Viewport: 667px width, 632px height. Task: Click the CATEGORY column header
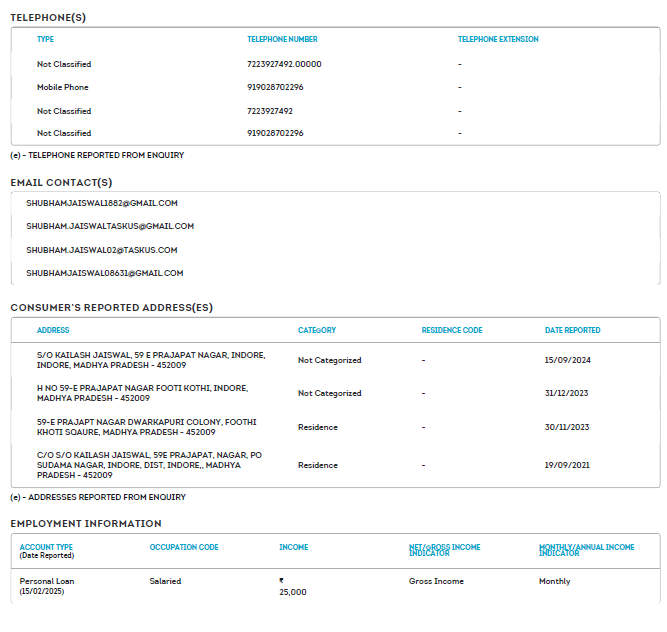tap(317, 330)
